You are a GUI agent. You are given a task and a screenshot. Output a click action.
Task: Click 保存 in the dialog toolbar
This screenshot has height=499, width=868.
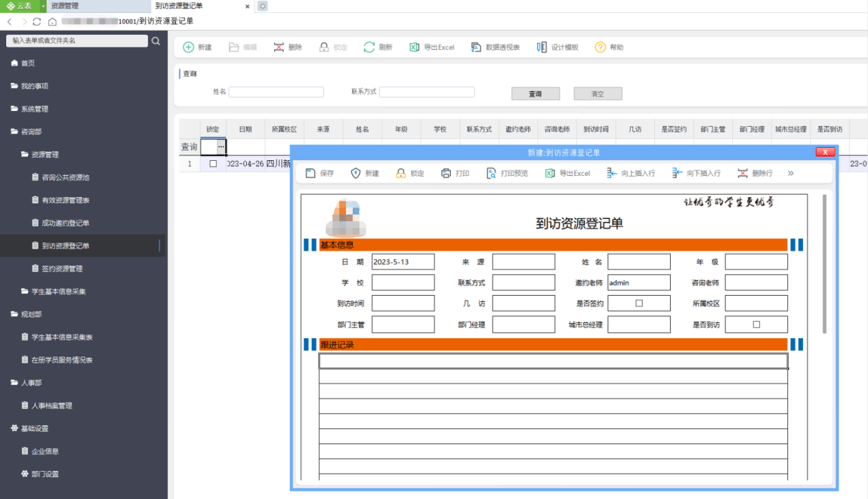tap(319, 173)
